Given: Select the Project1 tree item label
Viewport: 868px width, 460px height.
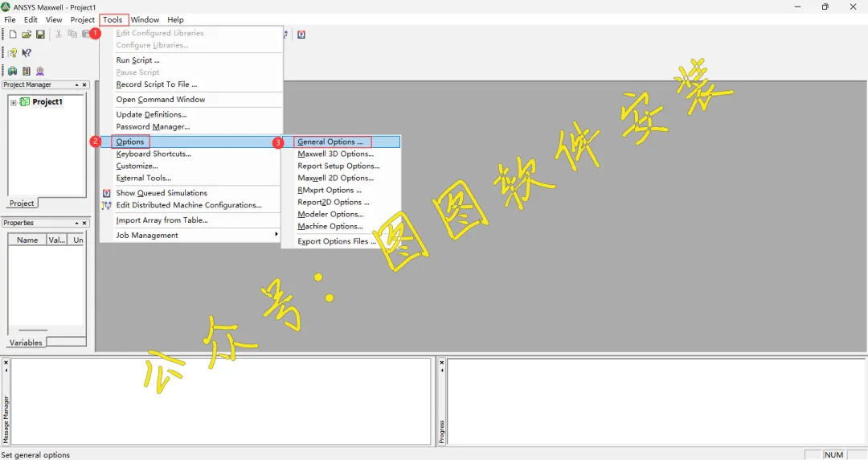Looking at the screenshot, I should (47, 102).
